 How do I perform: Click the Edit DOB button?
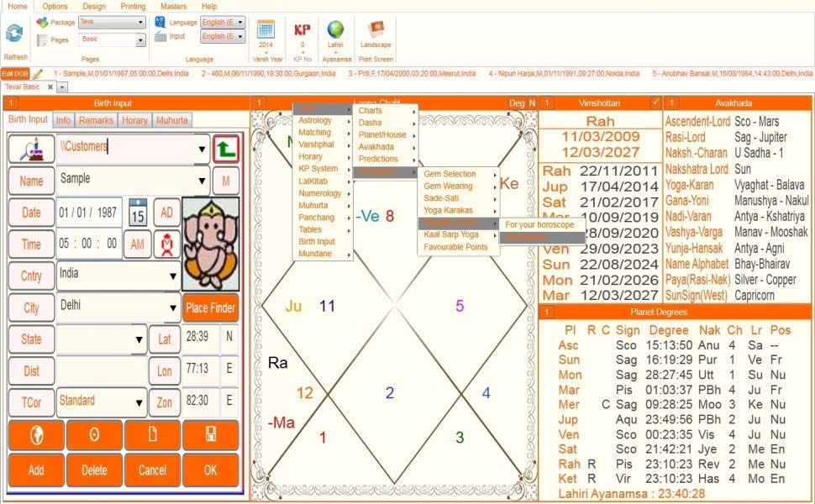point(15,74)
